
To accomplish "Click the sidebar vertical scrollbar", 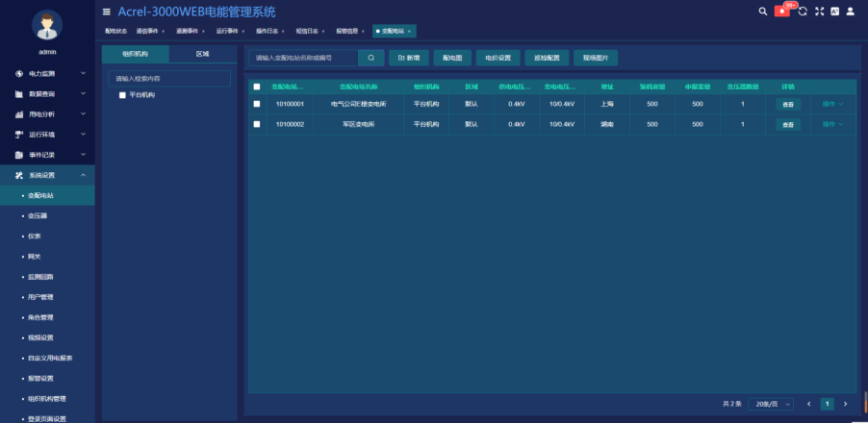I will tap(864, 401).
